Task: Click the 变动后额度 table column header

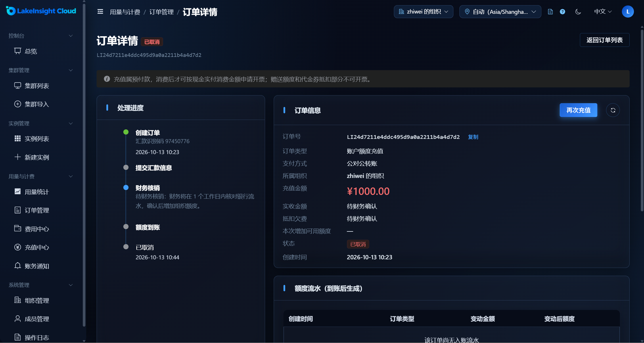Action: click(x=559, y=319)
